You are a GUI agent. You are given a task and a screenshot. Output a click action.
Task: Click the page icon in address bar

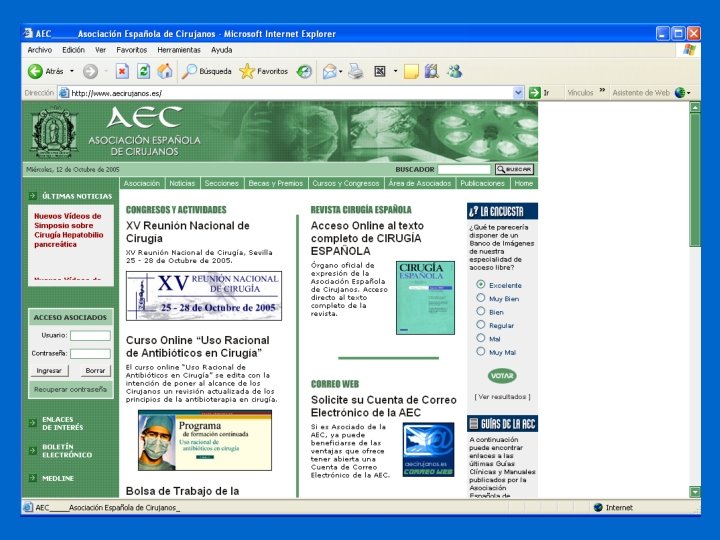tap(64, 93)
